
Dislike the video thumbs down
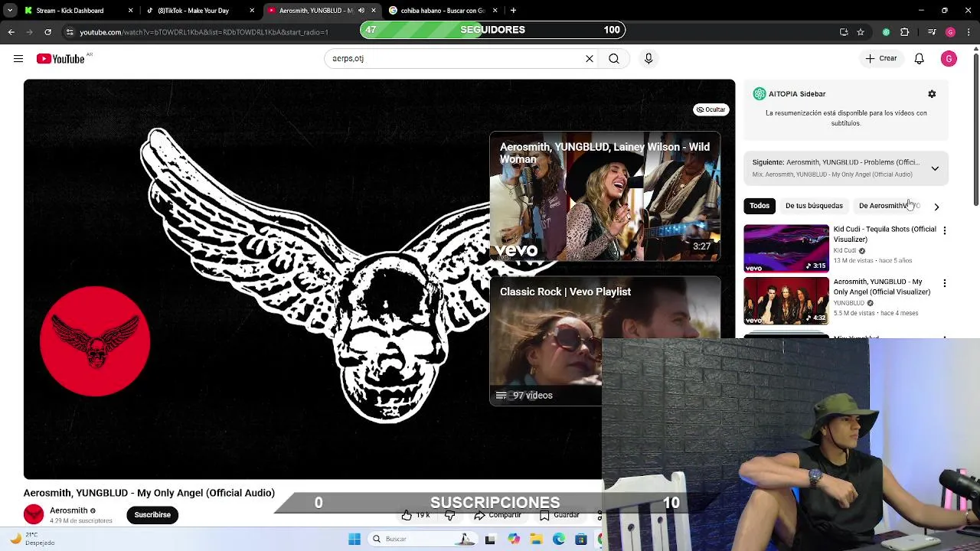point(450,515)
